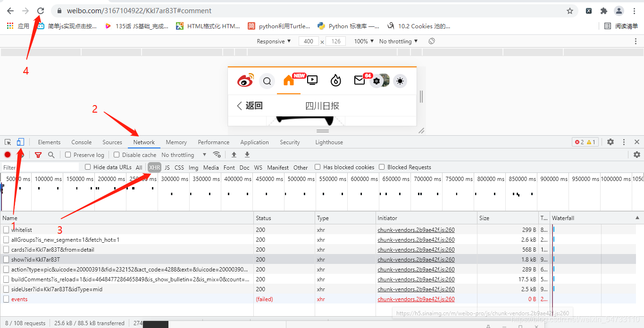Open the Weibo messages envelope icon
The height and width of the screenshot is (328, 644).
(360, 81)
